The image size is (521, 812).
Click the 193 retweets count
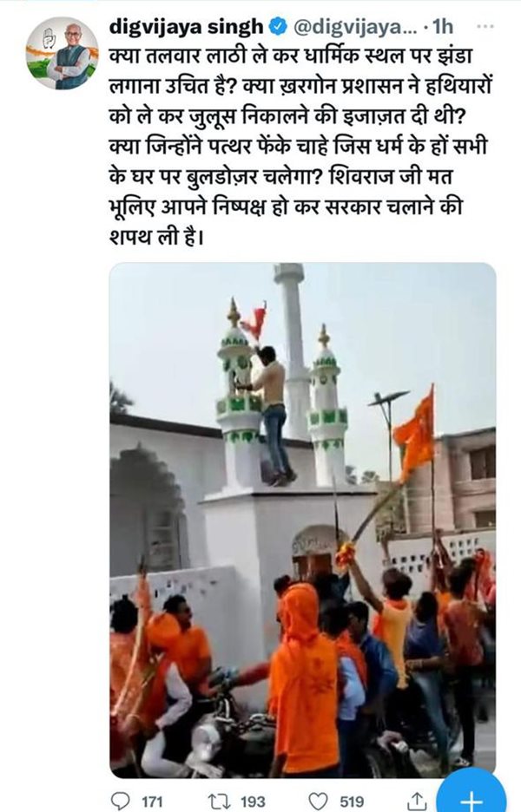pos(253,802)
